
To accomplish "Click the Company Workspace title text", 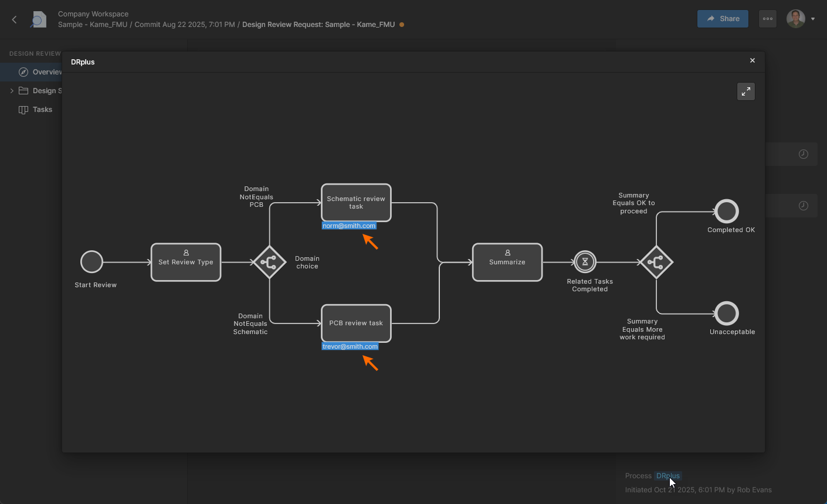I will coord(93,14).
